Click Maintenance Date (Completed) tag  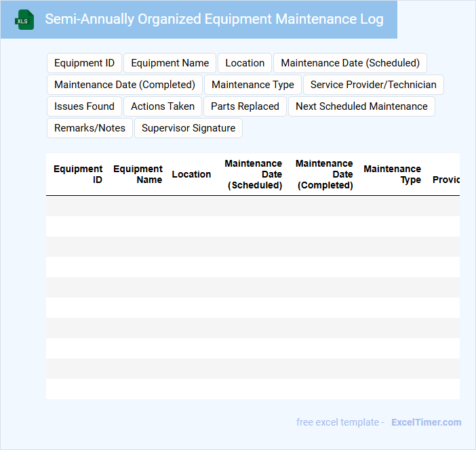coord(124,85)
